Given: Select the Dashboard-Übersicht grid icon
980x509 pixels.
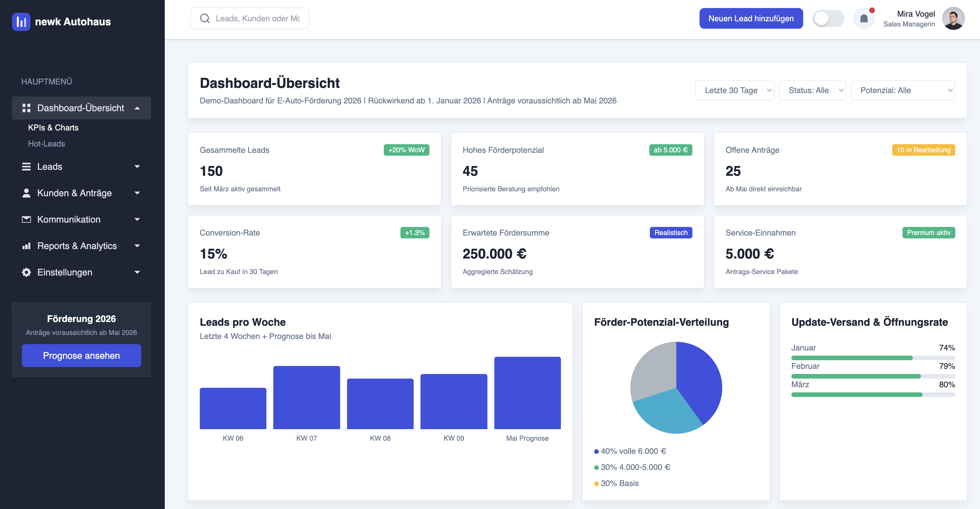Looking at the screenshot, I should [27, 108].
